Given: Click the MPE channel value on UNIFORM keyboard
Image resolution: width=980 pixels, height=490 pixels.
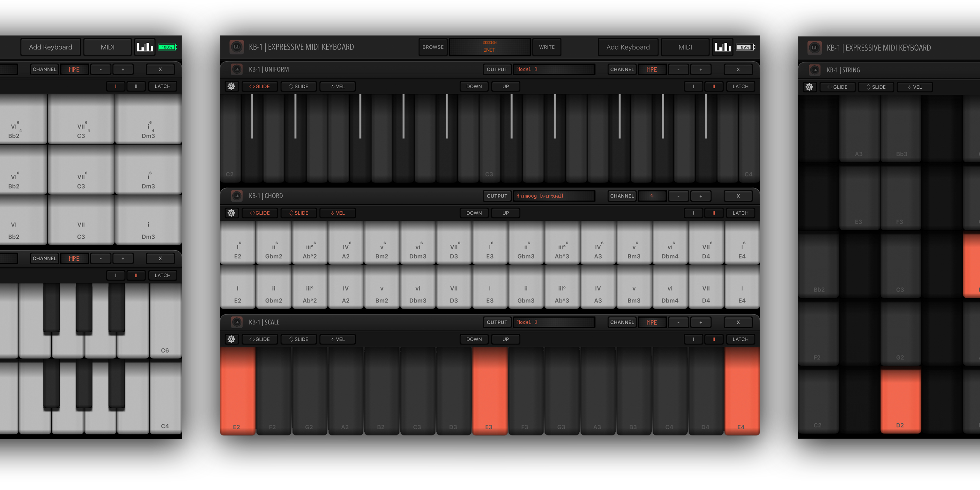Looking at the screenshot, I should [x=652, y=69].
